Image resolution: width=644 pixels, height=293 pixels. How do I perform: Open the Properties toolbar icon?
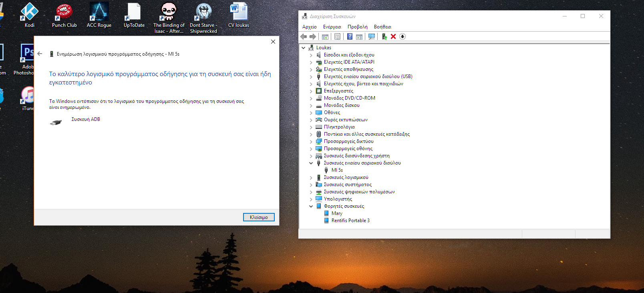[337, 36]
